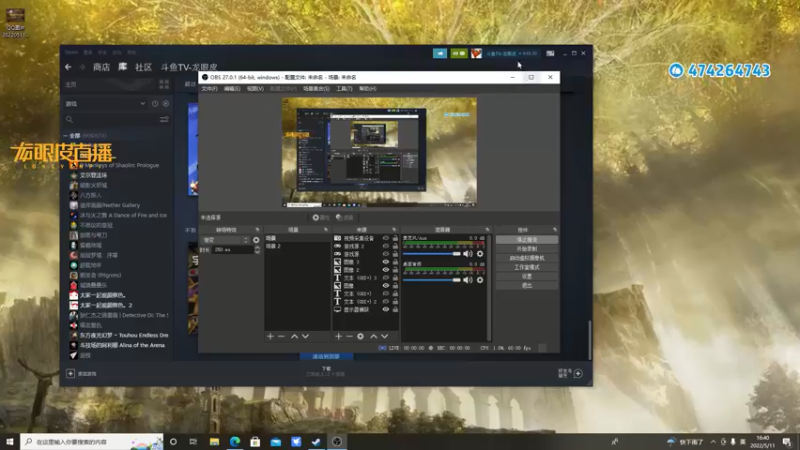Toggle visibility of 图像 2 source
800x450 pixels.
pyautogui.click(x=386, y=270)
